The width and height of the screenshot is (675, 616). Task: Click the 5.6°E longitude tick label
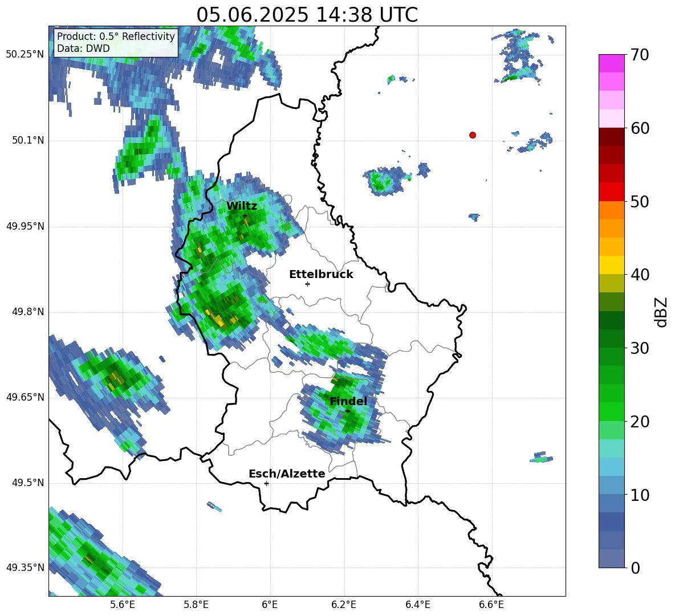pos(122,605)
